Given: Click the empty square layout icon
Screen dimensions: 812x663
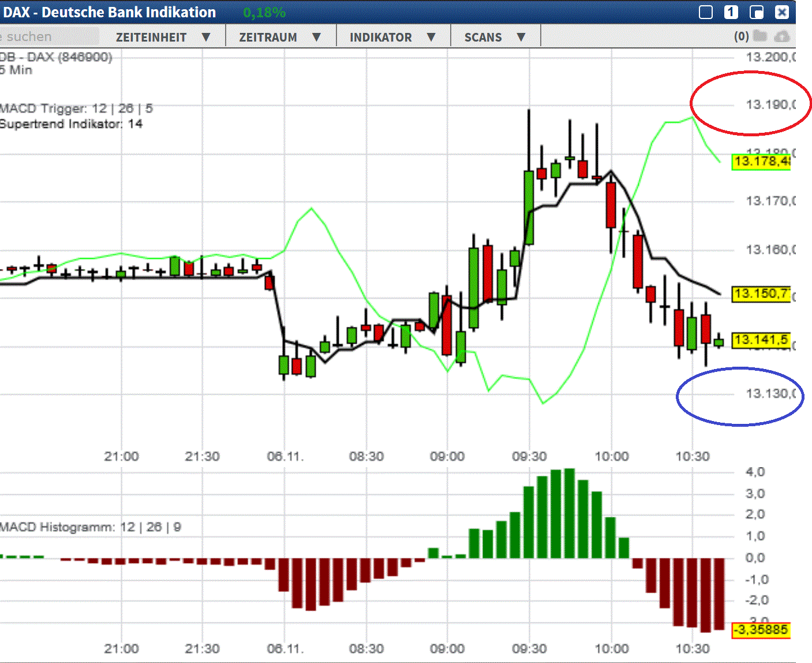Looking at the screenshot, I should coord(705,12).
